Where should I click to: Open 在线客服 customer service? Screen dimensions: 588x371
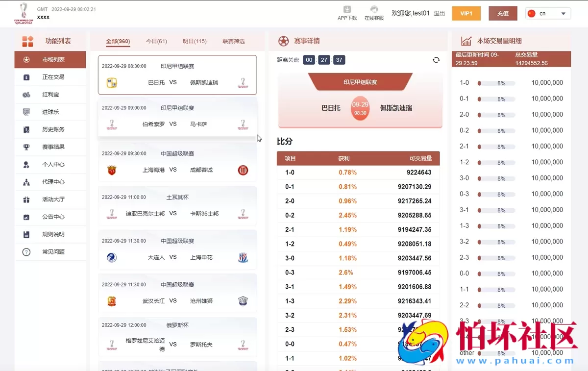[374, 9]
